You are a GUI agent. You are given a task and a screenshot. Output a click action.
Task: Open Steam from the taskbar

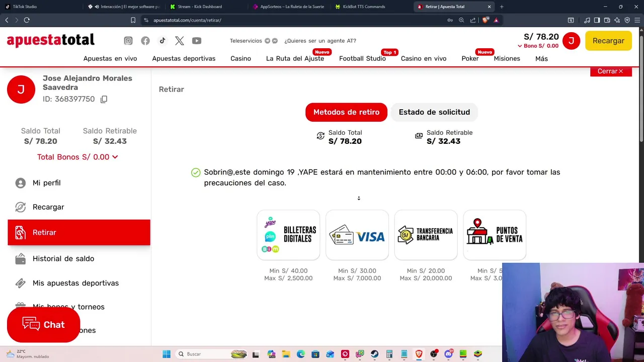[x=374, y=354]
